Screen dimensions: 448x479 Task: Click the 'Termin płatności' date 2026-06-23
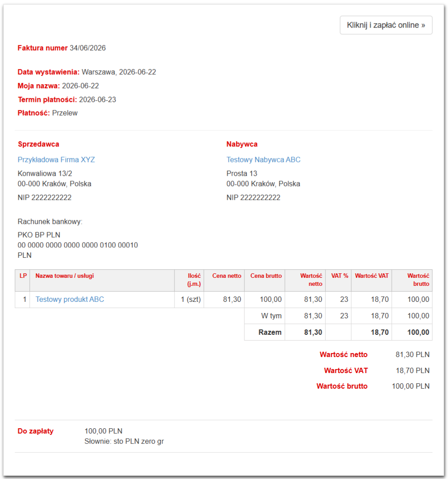pyautogui.click(x=98, y=100)
